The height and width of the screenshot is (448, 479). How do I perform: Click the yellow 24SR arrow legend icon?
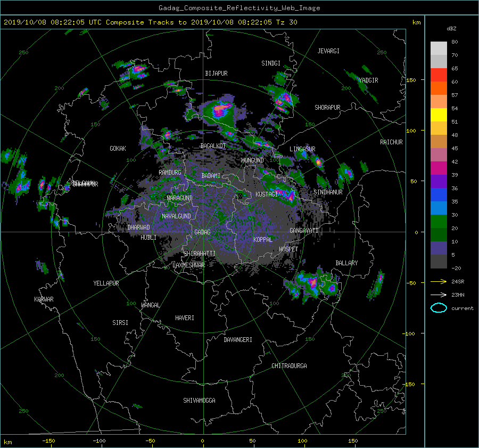[x=439, y=281]
